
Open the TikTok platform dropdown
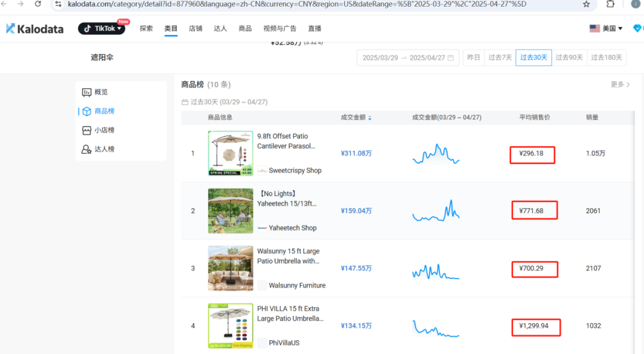[101, 29]
